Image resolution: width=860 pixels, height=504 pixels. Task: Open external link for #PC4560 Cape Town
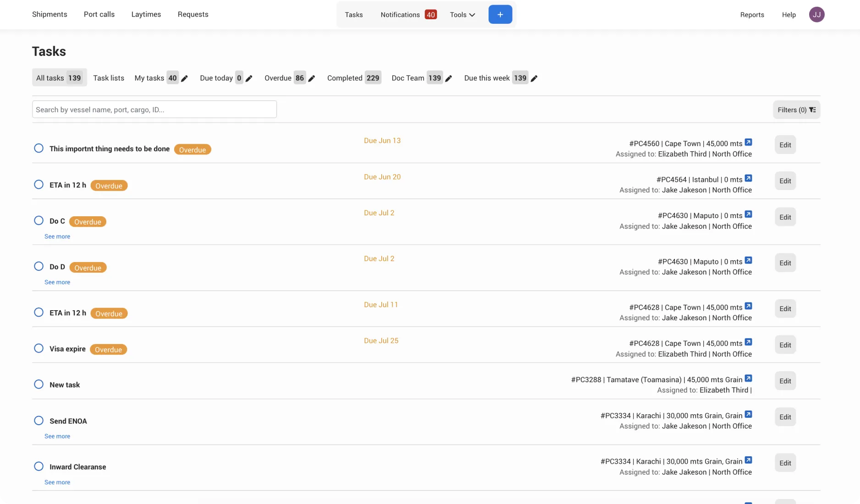tap(748, 142)
